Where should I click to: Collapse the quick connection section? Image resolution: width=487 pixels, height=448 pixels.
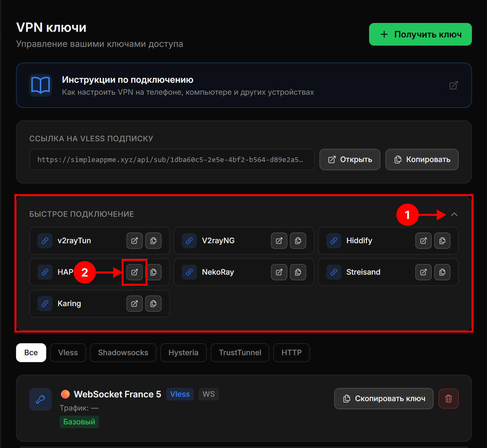[454, 215]
